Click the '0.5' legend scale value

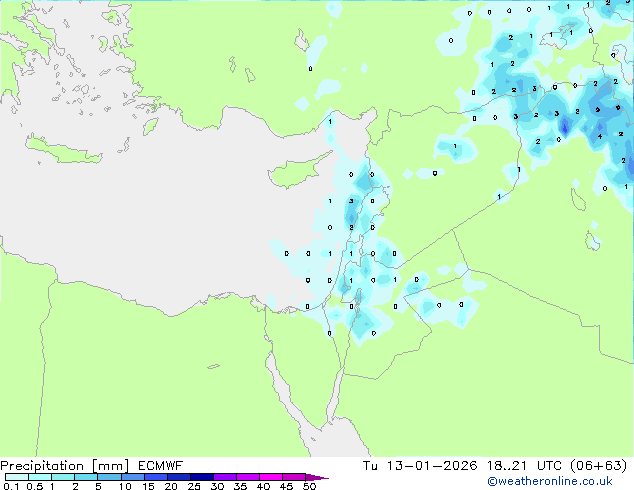(35, 486)
